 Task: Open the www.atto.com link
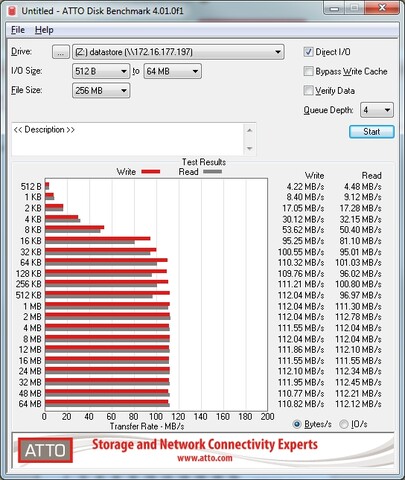pyautogui.click(x=205, y=458)
